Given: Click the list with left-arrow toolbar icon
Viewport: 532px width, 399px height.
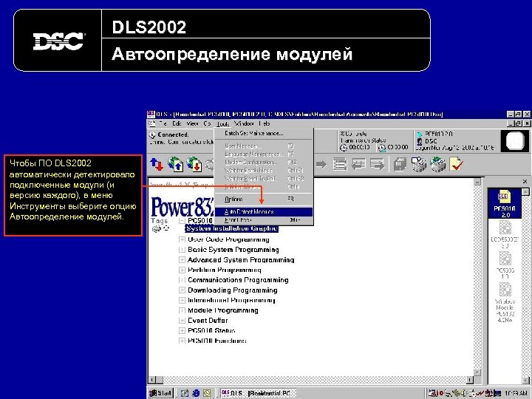Looking at the screenshot, I should 358,165.
